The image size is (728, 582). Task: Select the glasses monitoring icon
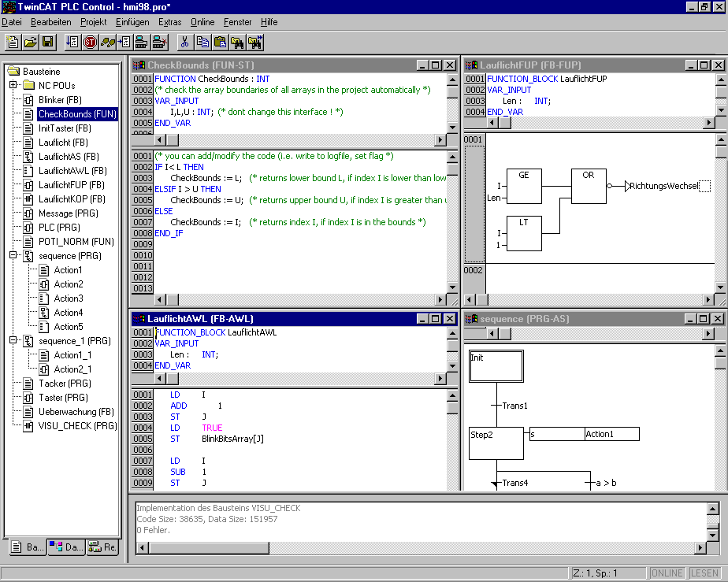pos(106,43)
